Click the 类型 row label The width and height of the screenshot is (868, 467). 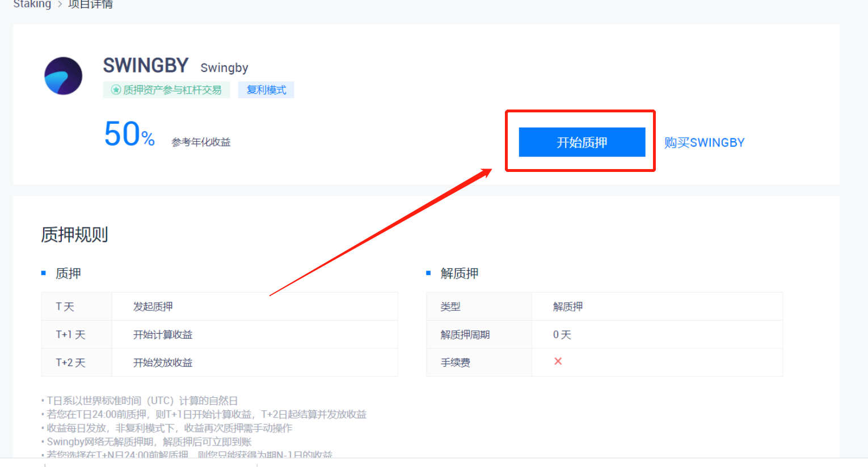pos(450,306)
